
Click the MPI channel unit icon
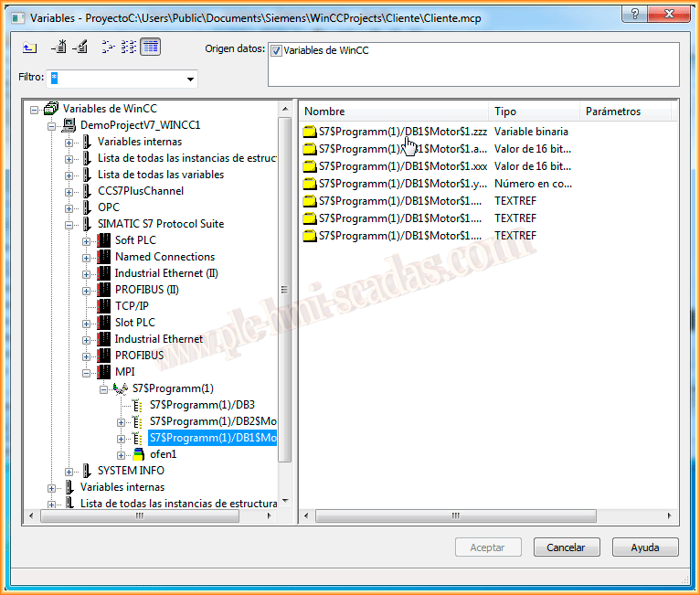pos(103,372)
